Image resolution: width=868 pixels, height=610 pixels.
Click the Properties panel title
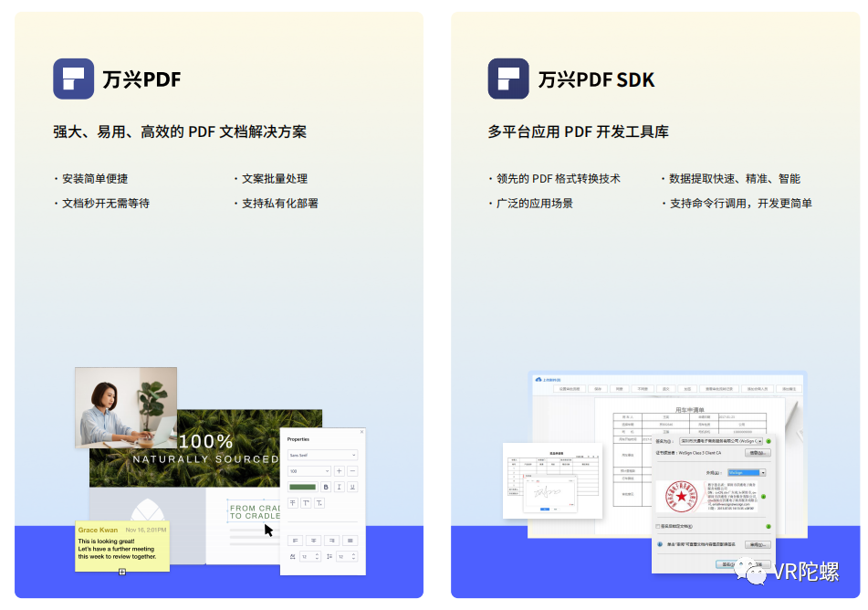tap(298, 439)
